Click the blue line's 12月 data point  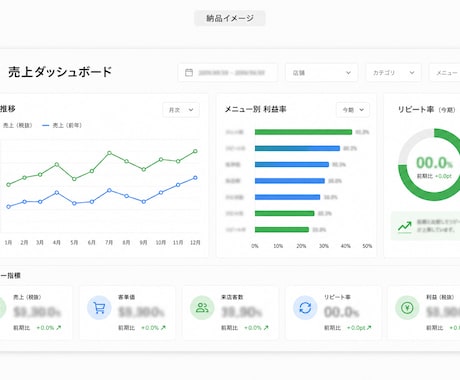coord(195,178)
